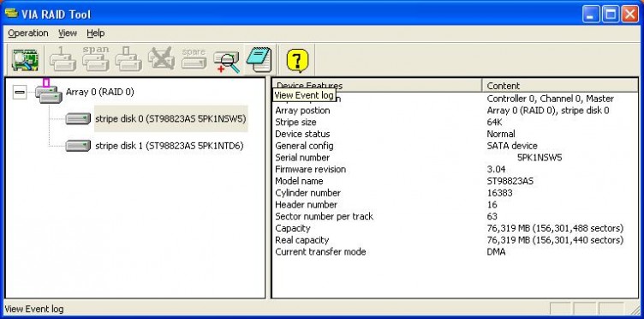Click the Device Features column header
The width and height of the screenshot is (644, 319).
[x=377, y=86]
